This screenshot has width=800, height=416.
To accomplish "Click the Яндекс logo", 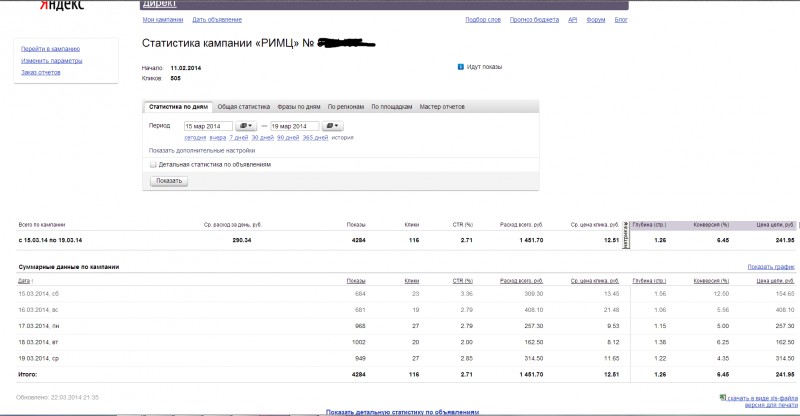I will point(61,5).
